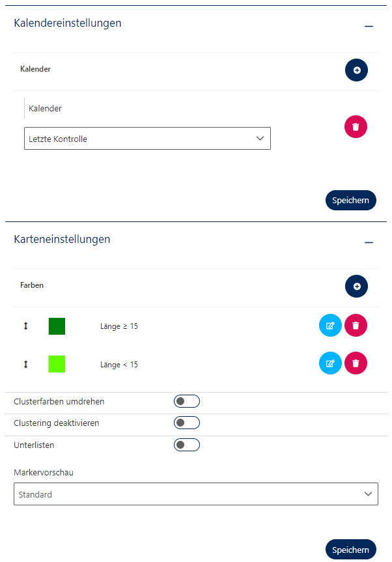Save calendar settings with Speichern

pyautogui.click(x=350, y=201)
